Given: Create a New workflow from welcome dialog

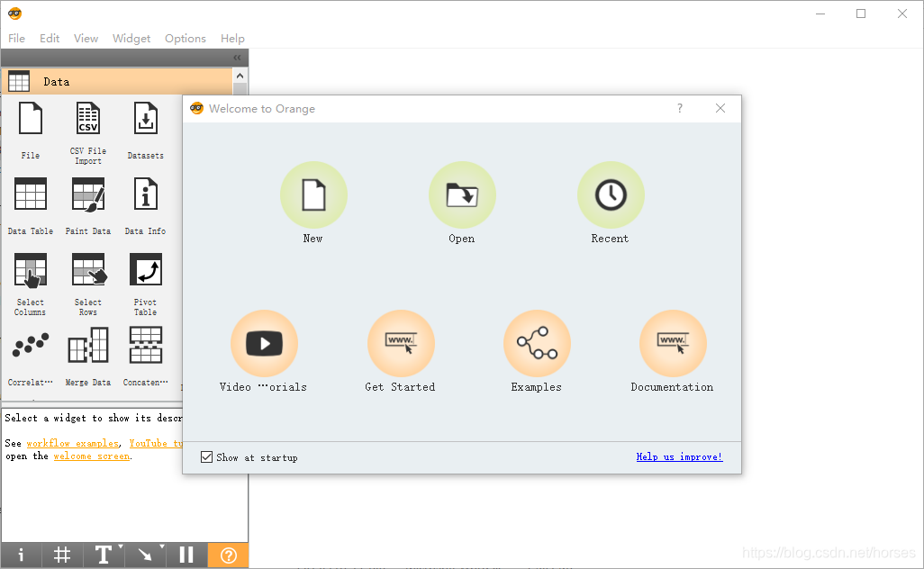Looking at the screenshot, I should 313,195.
